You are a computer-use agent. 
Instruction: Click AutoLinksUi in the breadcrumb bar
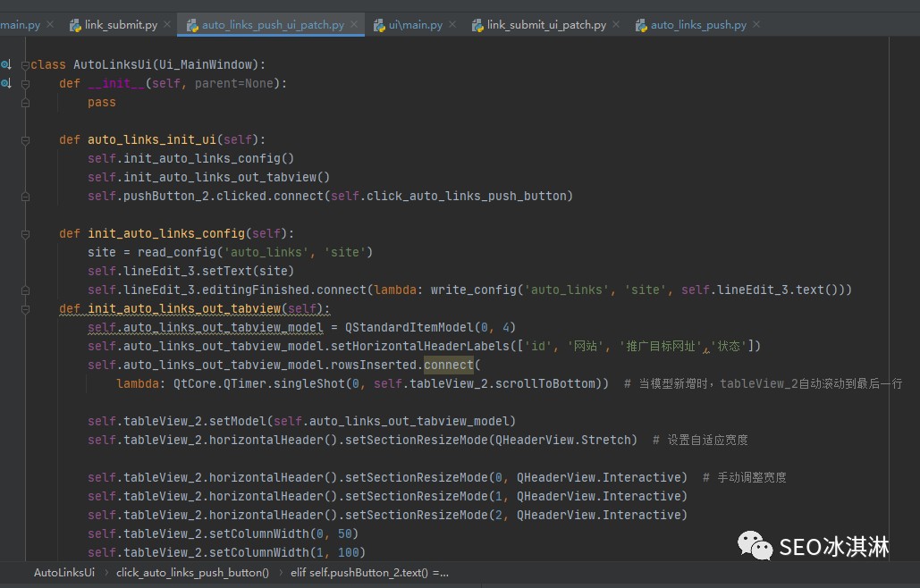[64, 573]
